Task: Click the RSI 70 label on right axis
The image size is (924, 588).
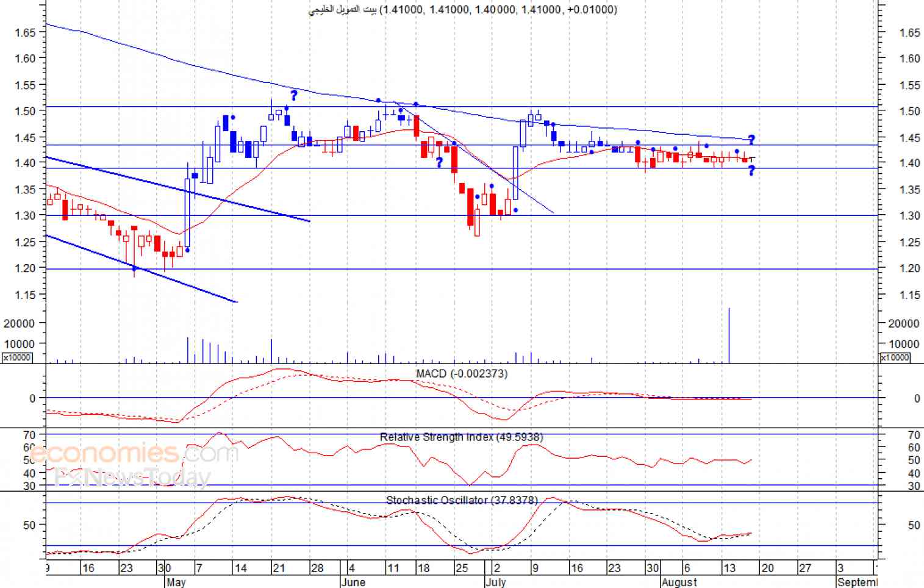Action: point(914,435)
